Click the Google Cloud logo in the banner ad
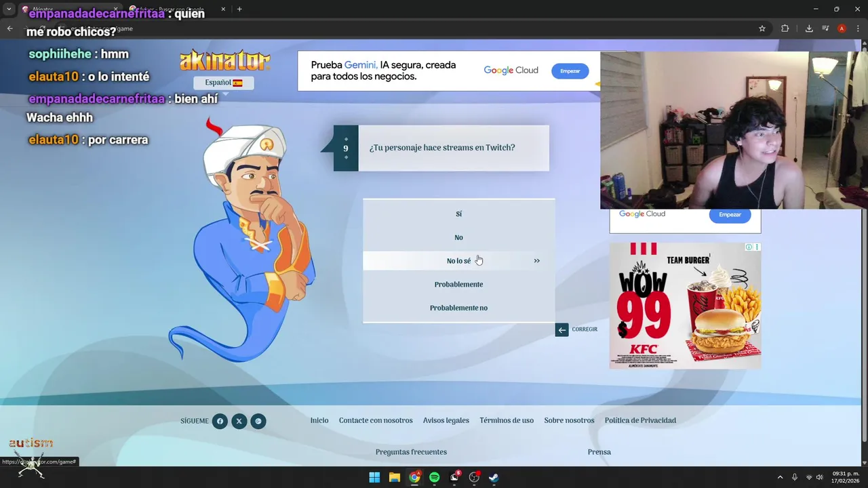The height and width of the screenshot is (488, 868). tap(511, 70)
